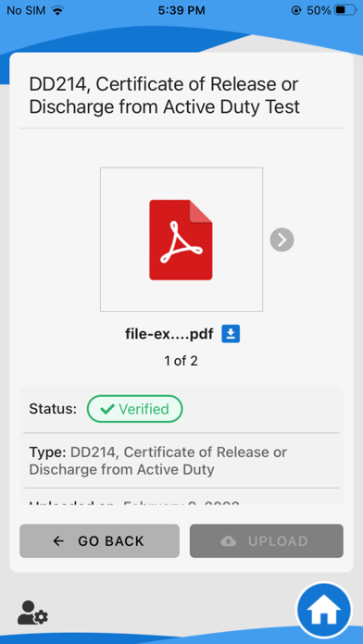Screen dimensions: 363x644
Task: Tap the 50% battery percentage
Action: coord(319,10)
